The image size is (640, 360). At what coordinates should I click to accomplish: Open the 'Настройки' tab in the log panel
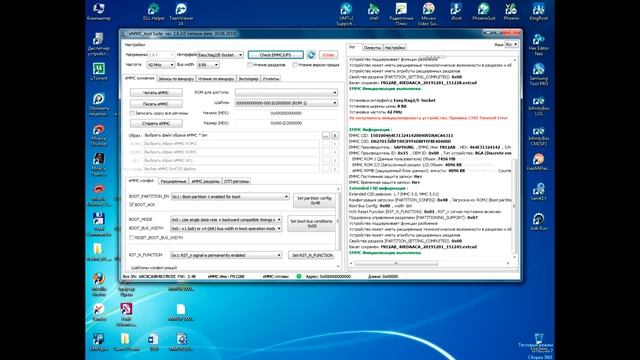395,48
